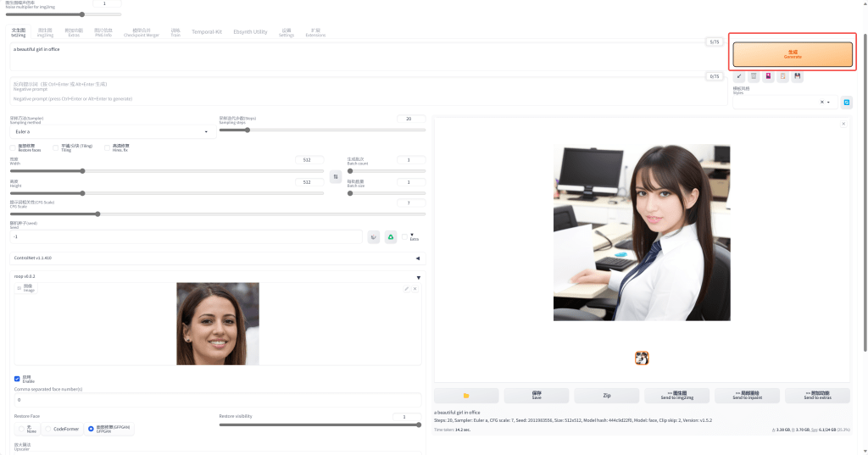
Task: Click the blue refresh styles icon
Action: click(x=845, y=102)
